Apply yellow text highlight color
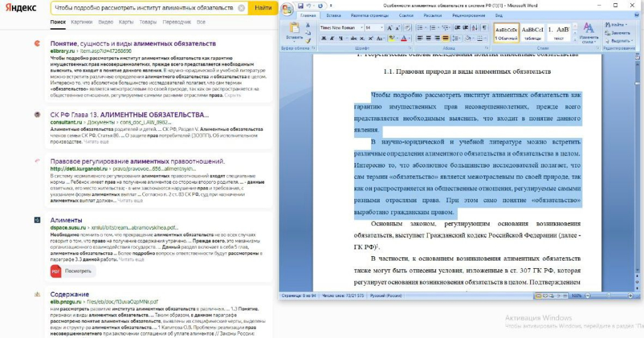This screenshot has width=644, height=338. pos(391,38)
